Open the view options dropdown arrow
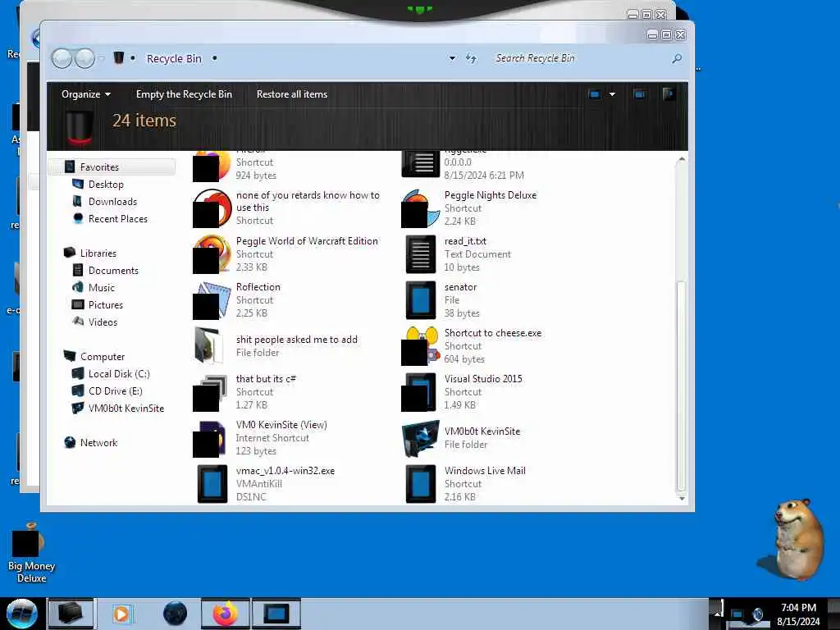Viewport: 840px width, 630px height. pyautogui.click(x=612, y=94)
